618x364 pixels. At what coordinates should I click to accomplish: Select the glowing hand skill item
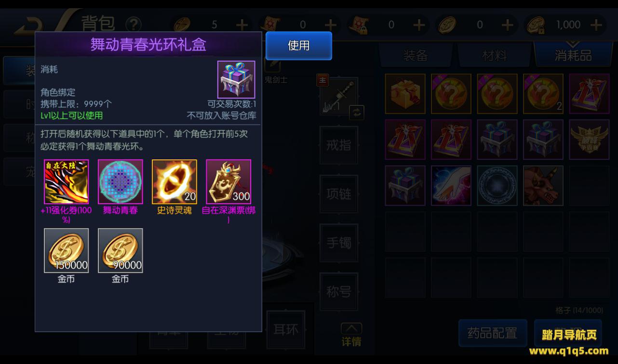click(x=451, y=185)
